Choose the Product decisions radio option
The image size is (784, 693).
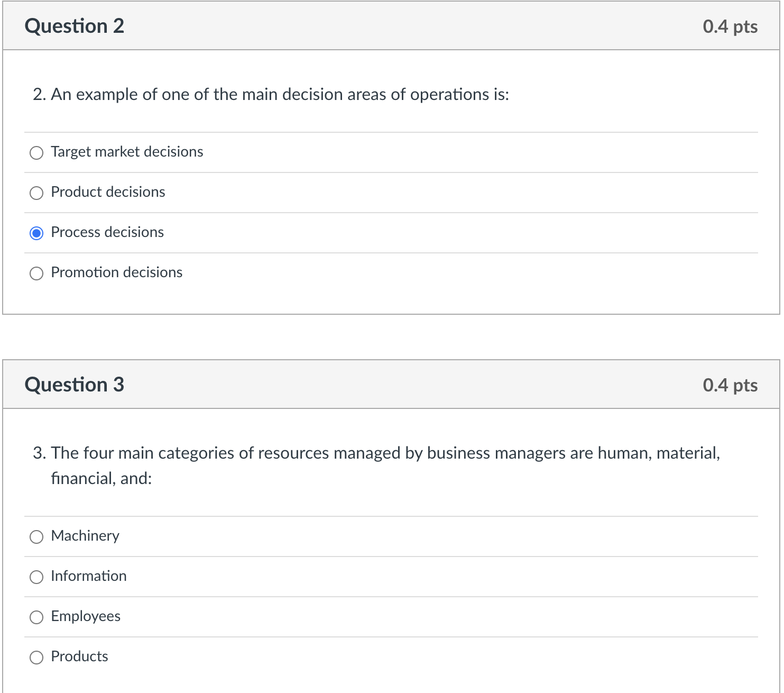pyautogui.click(x=36, y=193)
